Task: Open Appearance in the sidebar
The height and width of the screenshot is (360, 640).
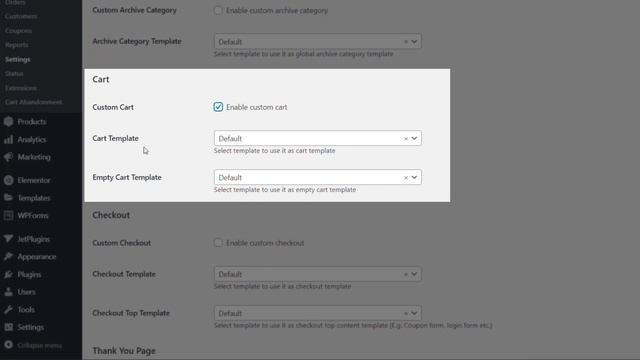Action: click(37, 257)
